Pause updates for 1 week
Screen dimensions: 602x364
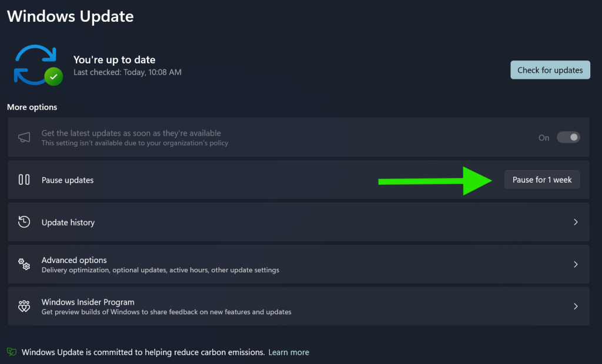click(542, 180)
